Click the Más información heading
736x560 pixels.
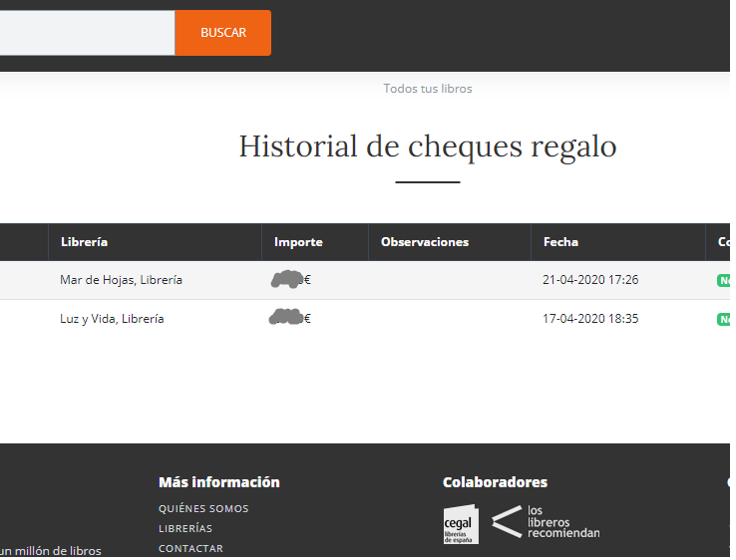tap(219, 482)
